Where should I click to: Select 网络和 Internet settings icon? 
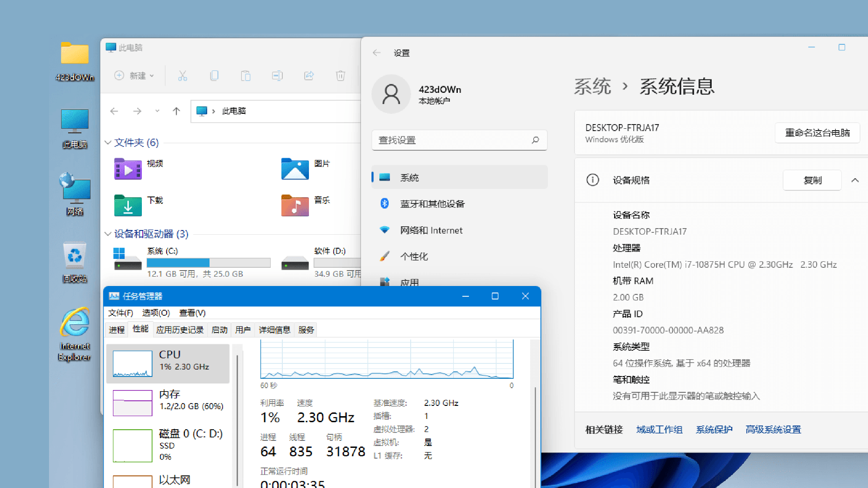click(x=384, y=230)
